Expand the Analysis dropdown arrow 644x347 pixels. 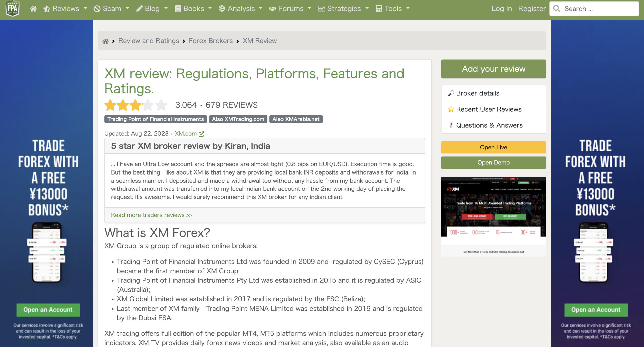click(261, 8)
